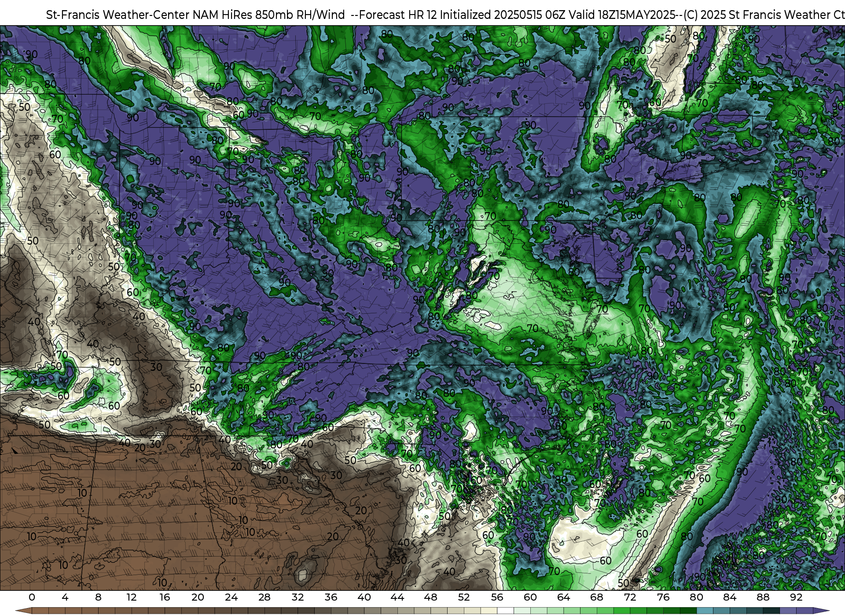Click the colorbar tick label '16'

tap(165, 598)
